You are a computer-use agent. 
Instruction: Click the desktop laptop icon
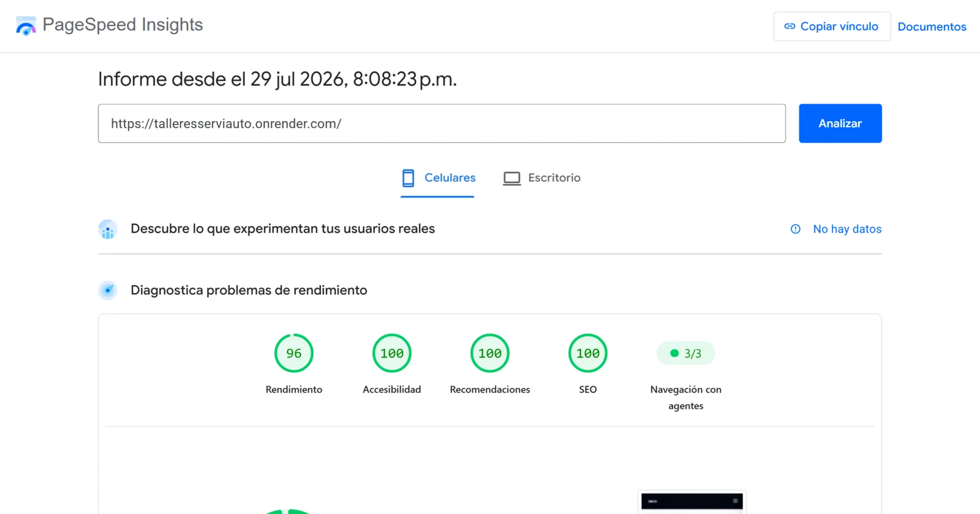(x=512, y=178)
